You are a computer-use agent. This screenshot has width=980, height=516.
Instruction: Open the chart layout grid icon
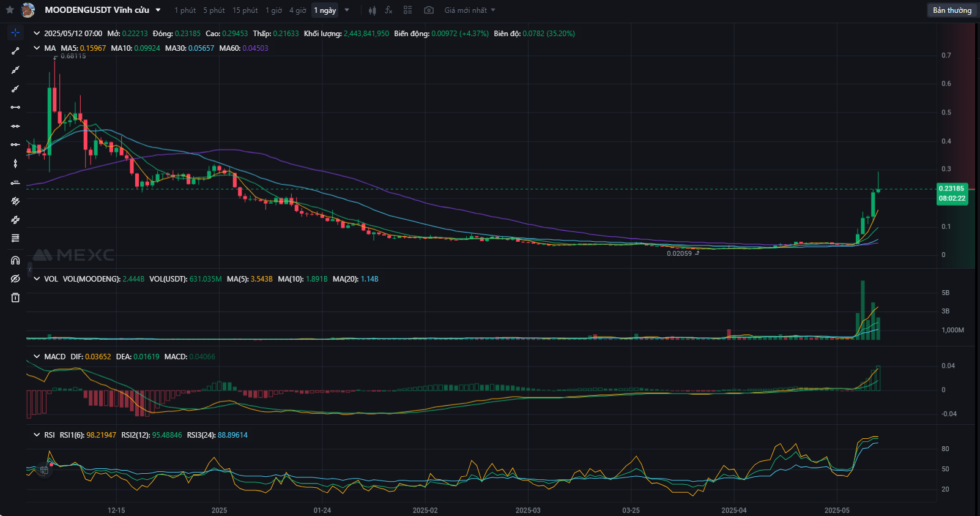coord(407,10)
